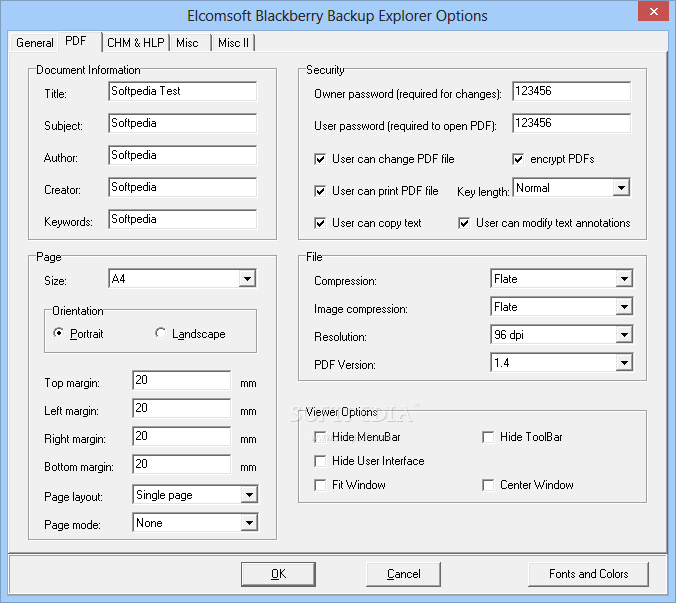Click the Title input field
Screen dimensions: 676x603
(183, 91)
